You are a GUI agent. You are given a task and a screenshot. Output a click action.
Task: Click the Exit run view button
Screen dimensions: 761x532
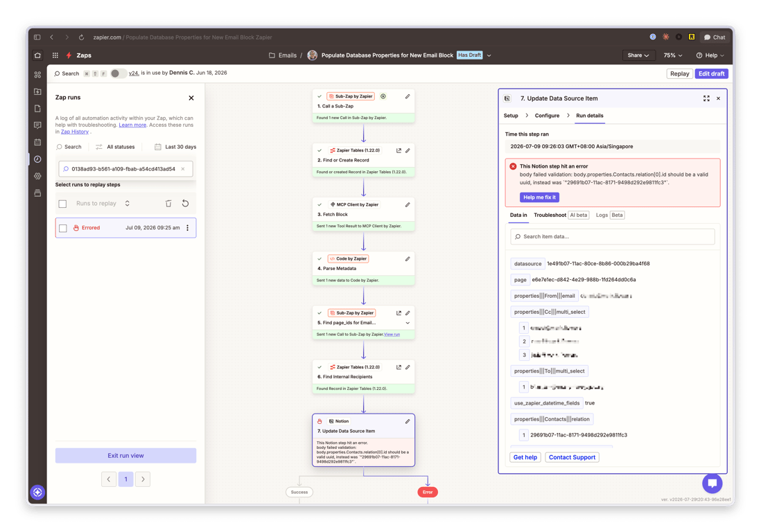click(x=125, y=455)
